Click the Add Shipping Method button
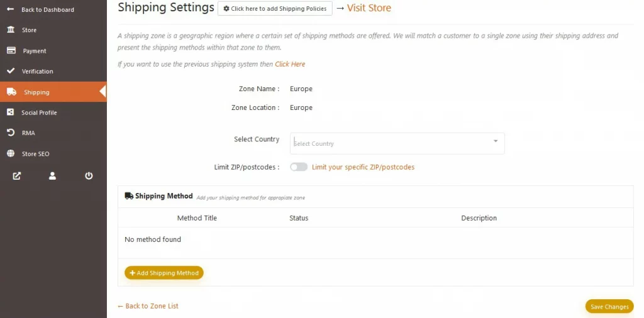The height and width of the screenshot is (318, 644). point(164,273)
